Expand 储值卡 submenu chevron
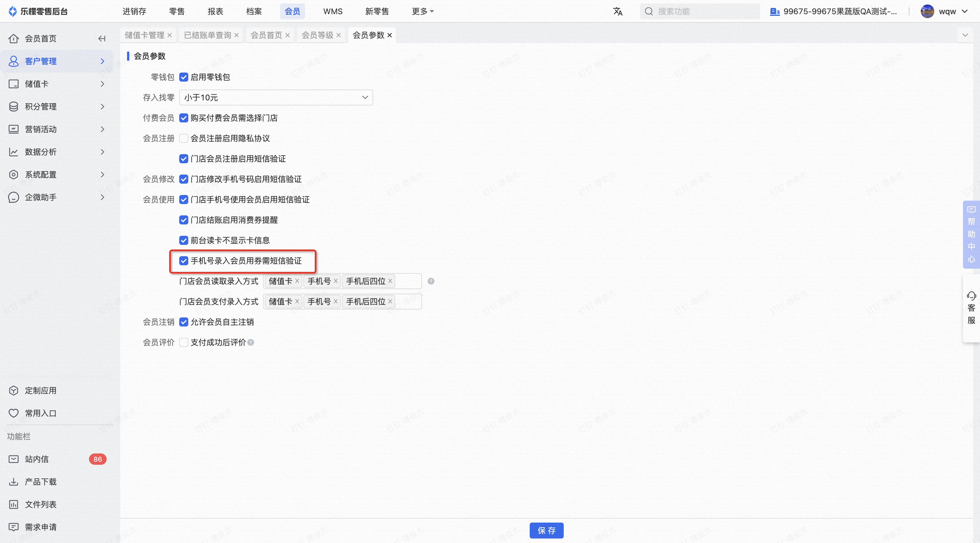 (102, 84)
